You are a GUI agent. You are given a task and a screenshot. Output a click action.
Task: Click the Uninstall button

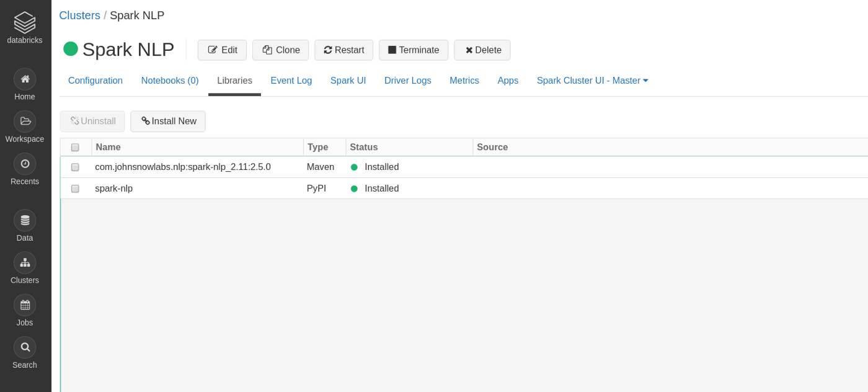tap(92, 122)
